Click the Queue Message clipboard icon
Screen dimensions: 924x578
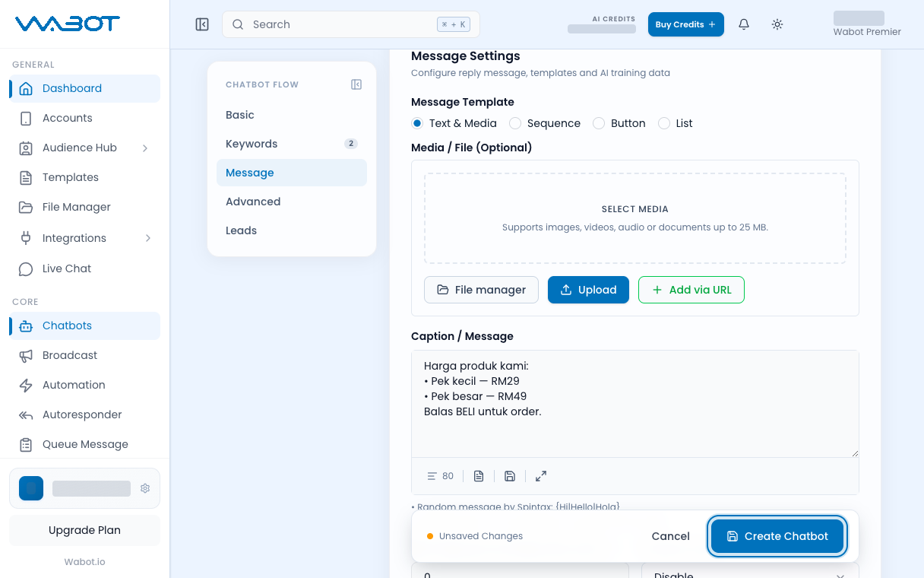pyautogui.click(x=26, y=444)
